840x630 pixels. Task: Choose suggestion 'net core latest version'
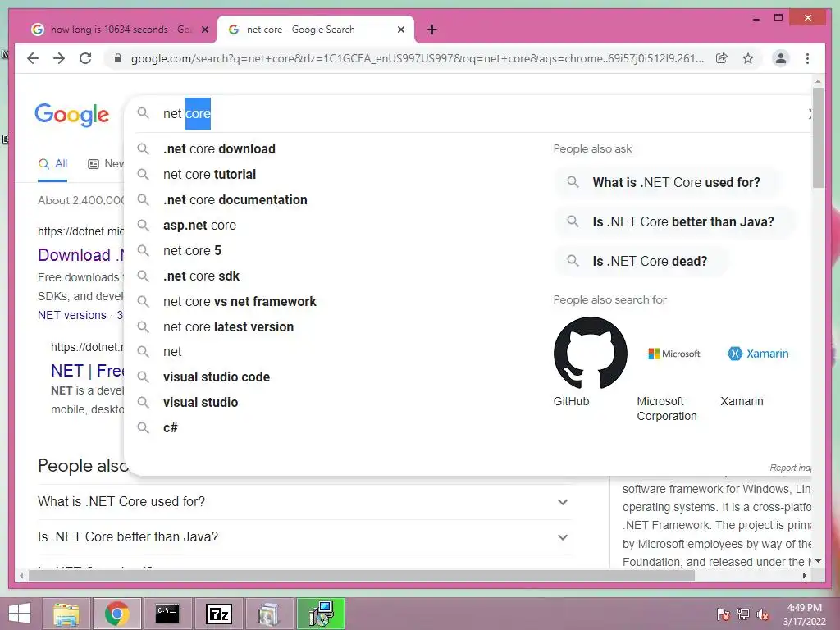pos(228,326)
